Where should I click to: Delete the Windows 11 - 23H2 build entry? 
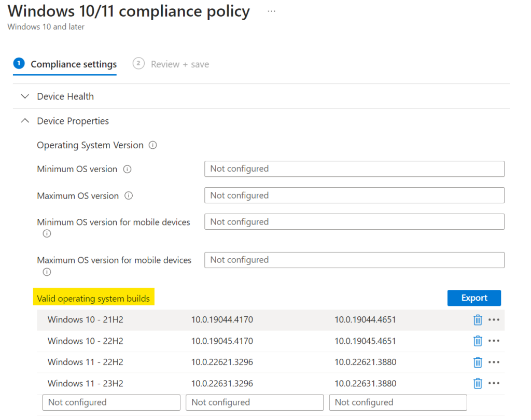pos(478,383)
